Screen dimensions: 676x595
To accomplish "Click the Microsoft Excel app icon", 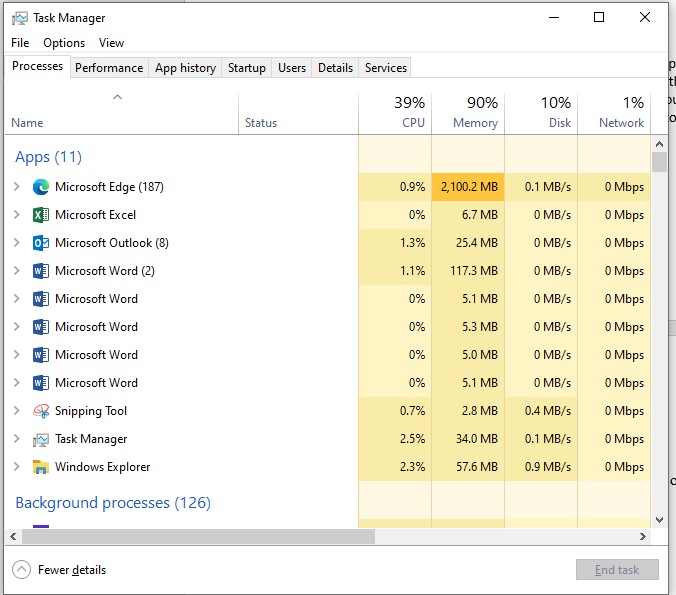I will (41, 215).
